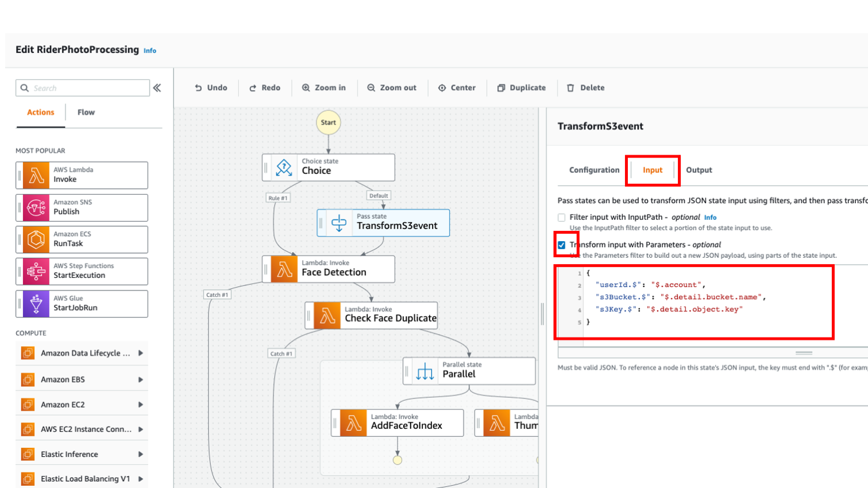Click the Check Face Duplicate Lambda icon
This screenshot has width=868, height=488.
327,316
